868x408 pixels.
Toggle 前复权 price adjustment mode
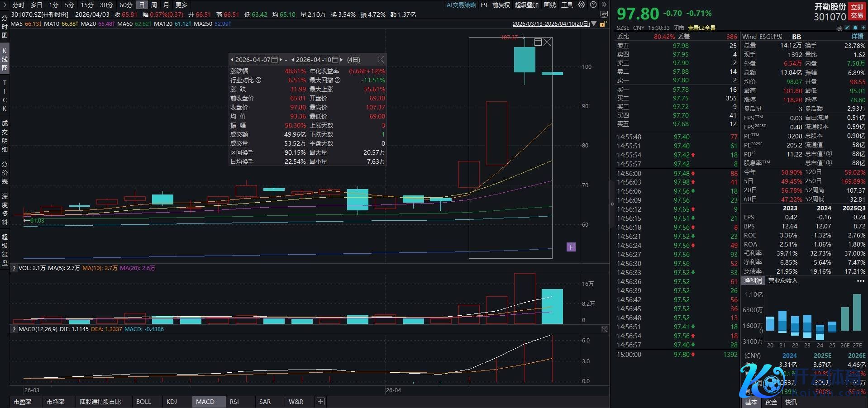[x=501, y=5]
